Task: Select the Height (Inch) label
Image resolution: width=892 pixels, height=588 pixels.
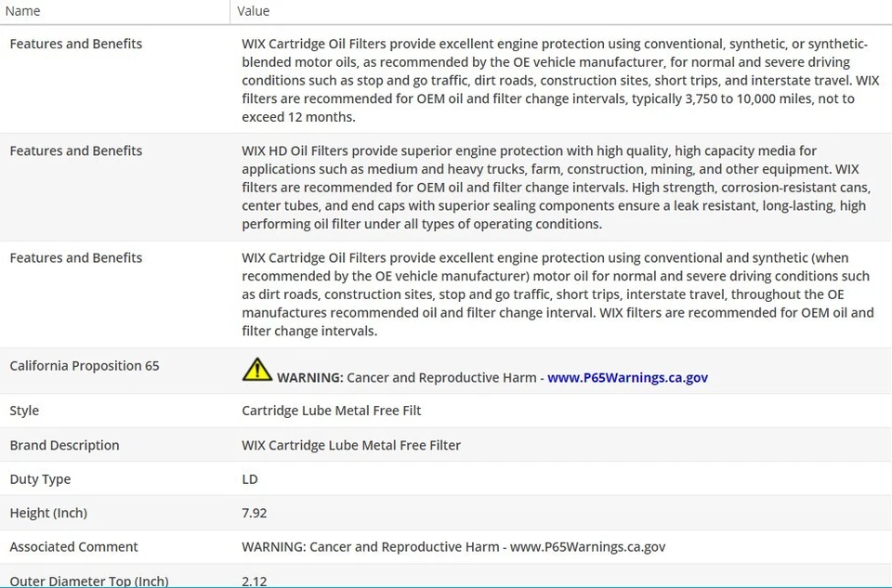Action: coord(48,513)
